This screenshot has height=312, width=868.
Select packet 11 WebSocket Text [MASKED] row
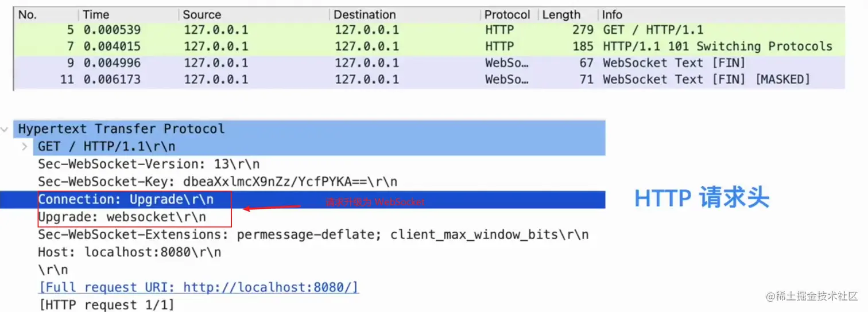point(429,79)
